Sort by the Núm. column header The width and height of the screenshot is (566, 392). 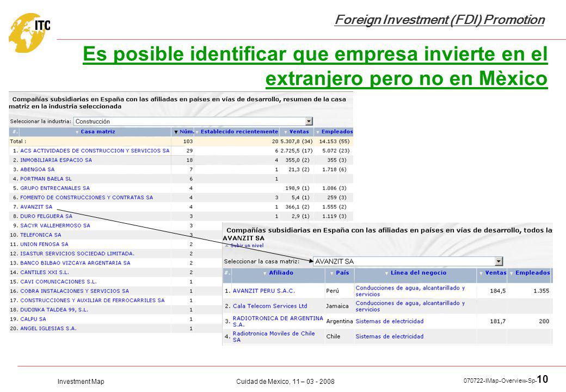[187, 132]
